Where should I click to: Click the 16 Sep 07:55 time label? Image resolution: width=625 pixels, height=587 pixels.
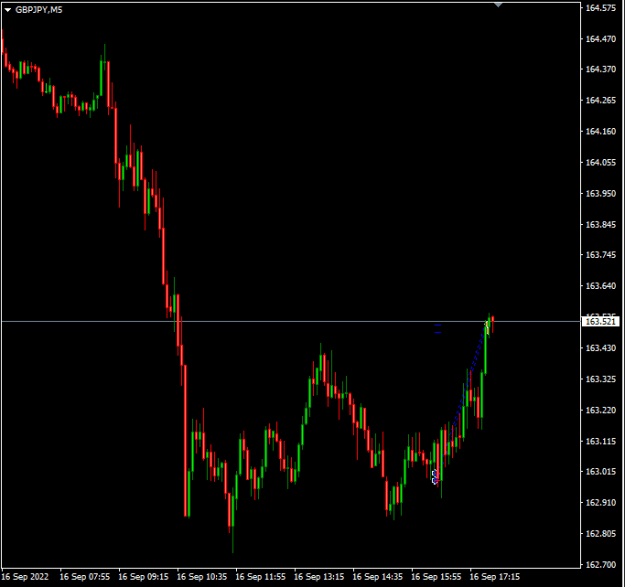click(85, 577)
